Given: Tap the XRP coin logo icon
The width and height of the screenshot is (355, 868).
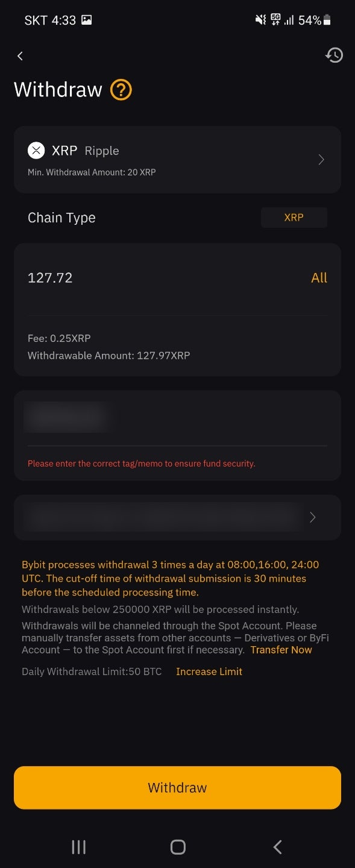Looking at the screenshot, I should pyautogui.click(x=36, y=151).
